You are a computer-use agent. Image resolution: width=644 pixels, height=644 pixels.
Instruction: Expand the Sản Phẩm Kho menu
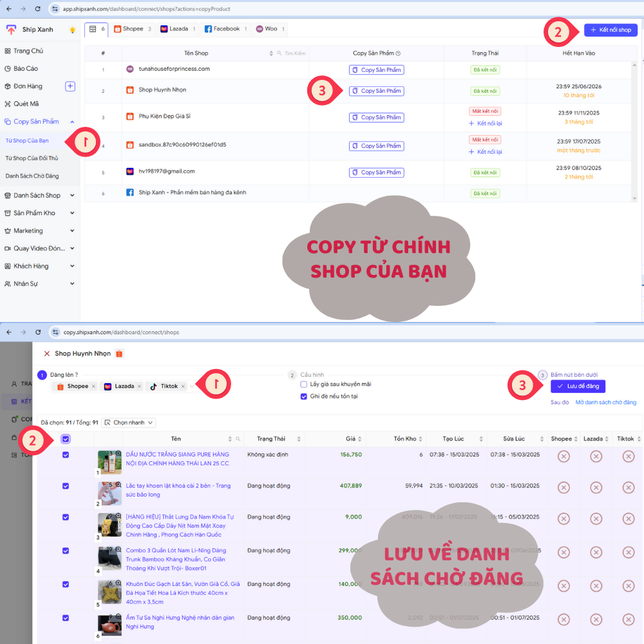point(39,213)
